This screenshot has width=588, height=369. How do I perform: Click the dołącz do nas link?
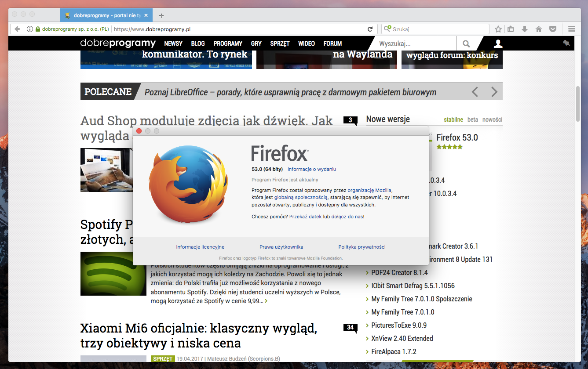347,217
